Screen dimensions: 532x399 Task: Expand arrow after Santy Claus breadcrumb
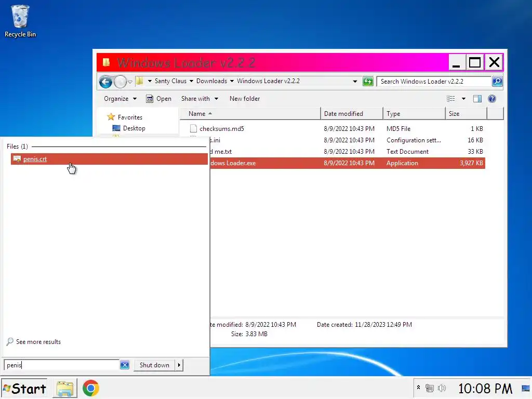pyautogui.click(x=191, y=81)
